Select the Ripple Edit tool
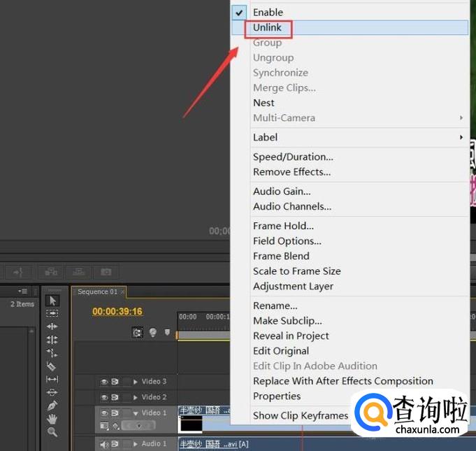476x451 pixels. pos(52,327)
